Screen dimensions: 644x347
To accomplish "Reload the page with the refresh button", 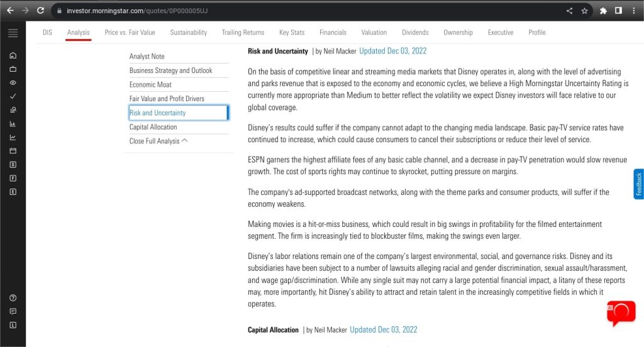I will (x=41, y=11).
